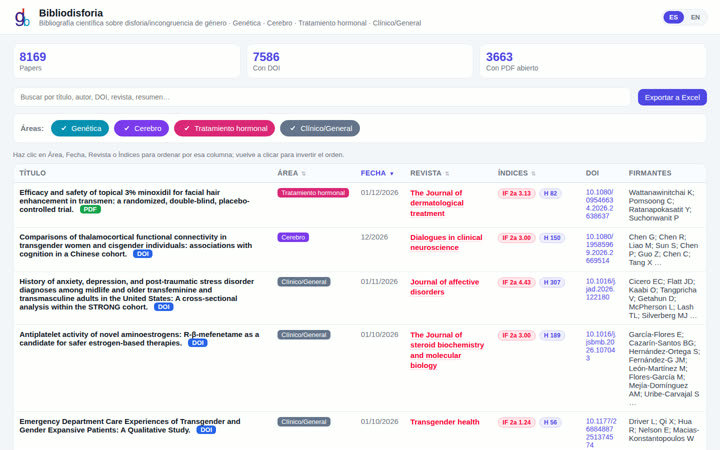The width and height of the screenshot is (720, 450).
Task: Open the DOI badge of the thalamocortical connectivity paper
Action: [x=143, y=254]
